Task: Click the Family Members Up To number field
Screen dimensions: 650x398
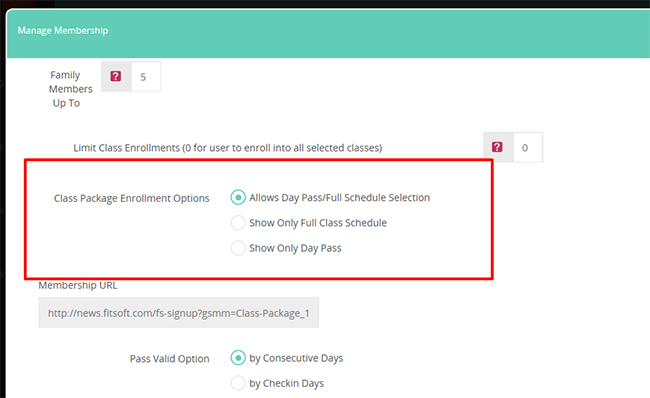Action: 146,77
